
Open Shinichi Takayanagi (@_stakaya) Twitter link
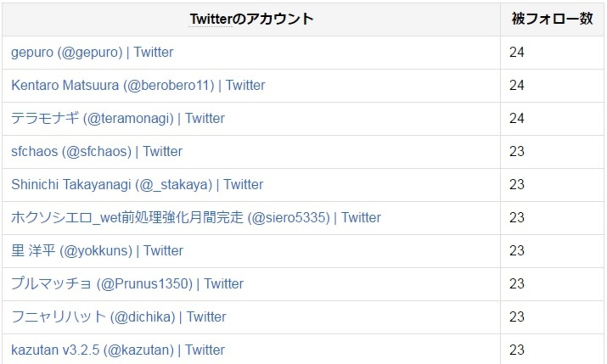pos(137,185)
